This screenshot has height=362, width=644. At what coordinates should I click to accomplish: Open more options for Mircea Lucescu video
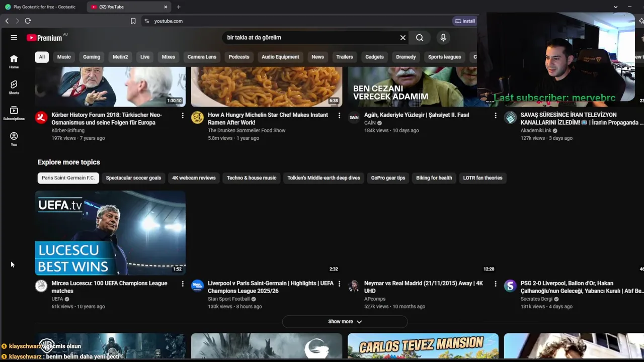(183, 284)
